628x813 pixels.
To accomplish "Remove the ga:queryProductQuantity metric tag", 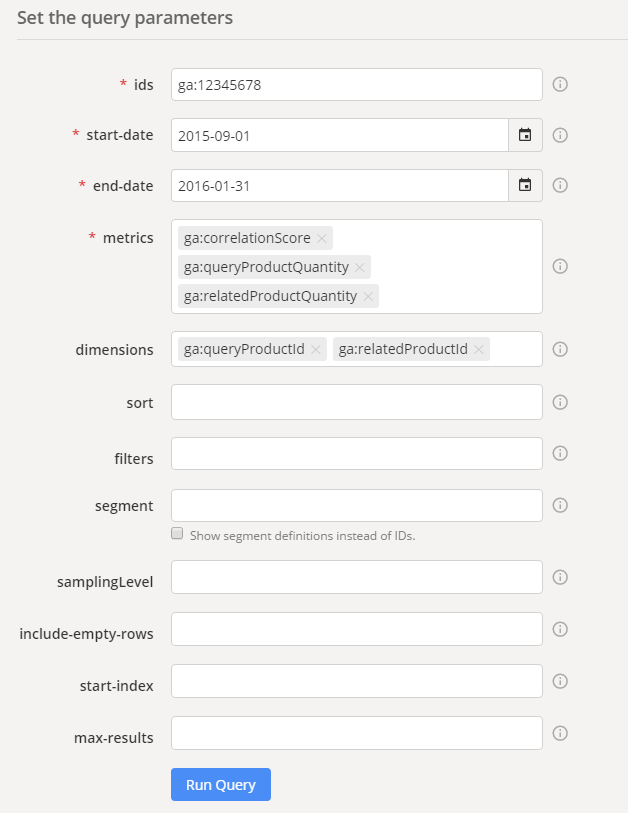I will tap(359, 268).
